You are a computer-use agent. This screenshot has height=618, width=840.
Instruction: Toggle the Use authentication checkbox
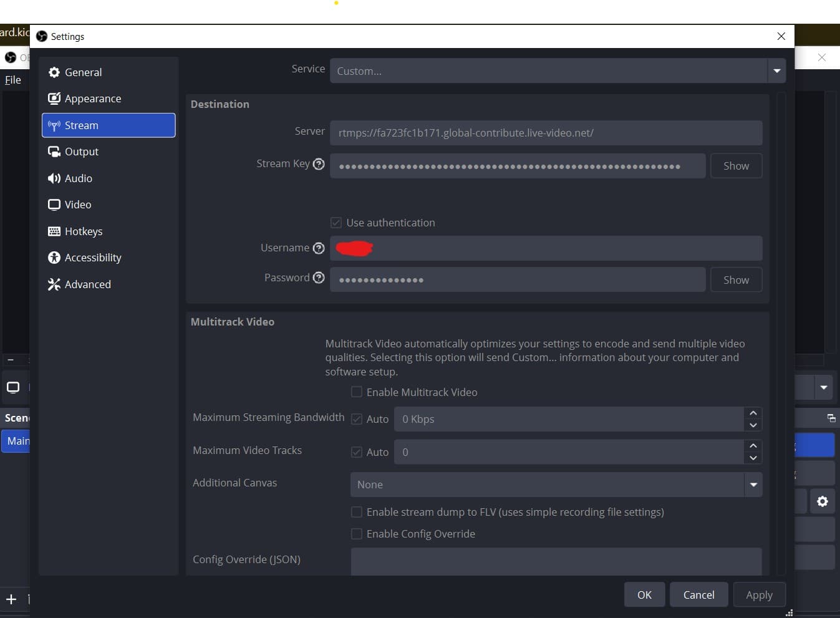pos(336,223)
